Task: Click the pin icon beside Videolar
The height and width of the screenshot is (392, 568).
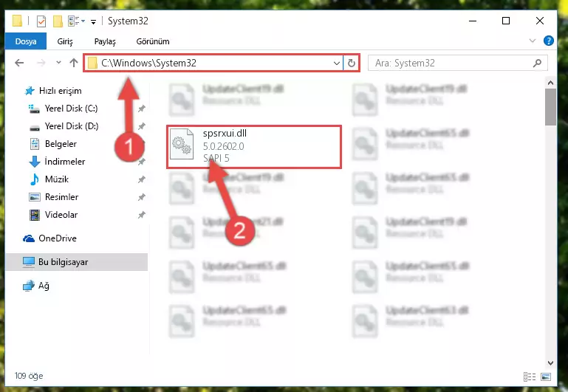Action: [142, 215]
